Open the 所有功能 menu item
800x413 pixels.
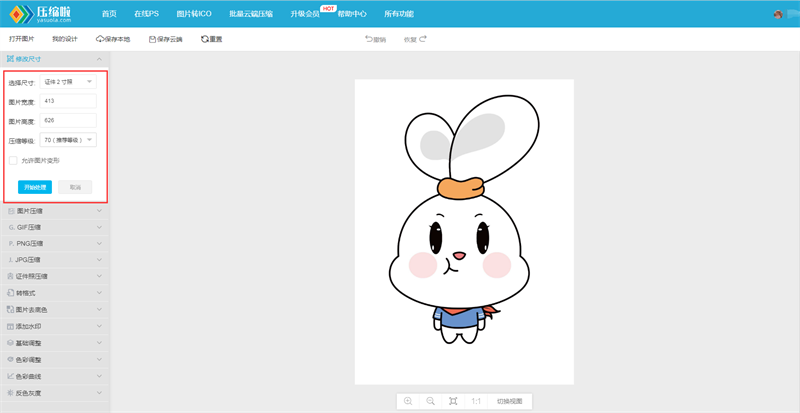tap(399, 14)
